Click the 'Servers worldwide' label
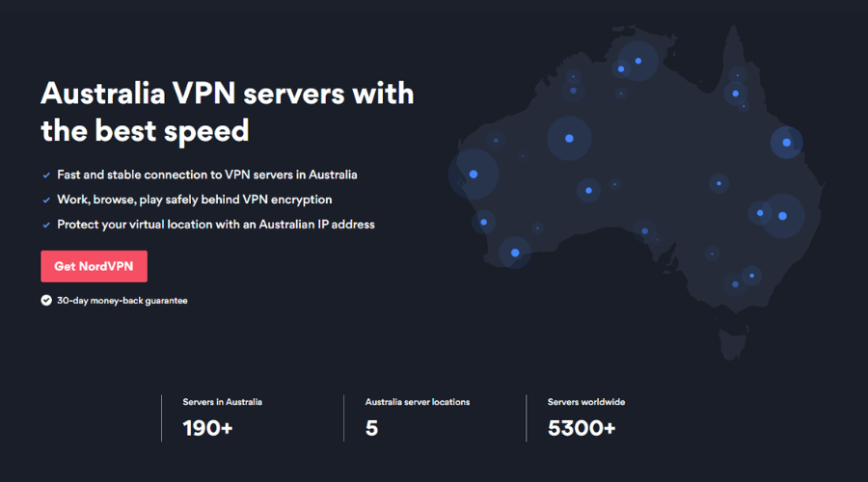Screen dimensions: 868x482 pyautogui.click(x=586, y=402)
